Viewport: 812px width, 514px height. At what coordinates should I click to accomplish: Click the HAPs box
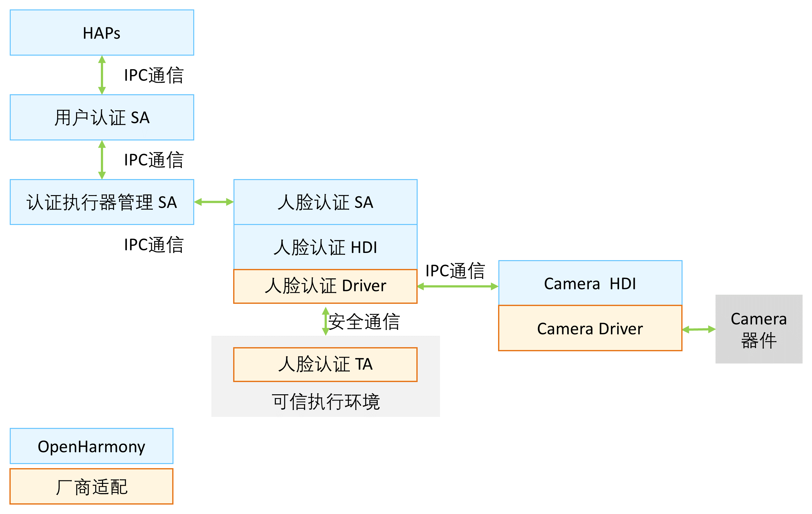[102, 33]
